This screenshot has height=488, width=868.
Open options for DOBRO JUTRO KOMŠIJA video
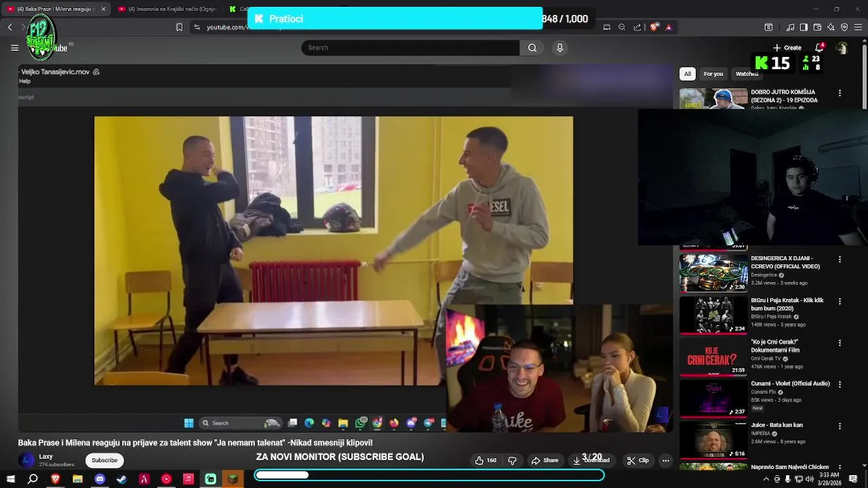840,93
